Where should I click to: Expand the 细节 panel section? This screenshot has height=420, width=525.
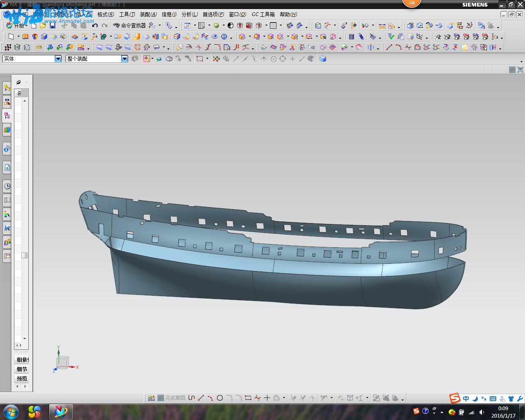point(22,369)
